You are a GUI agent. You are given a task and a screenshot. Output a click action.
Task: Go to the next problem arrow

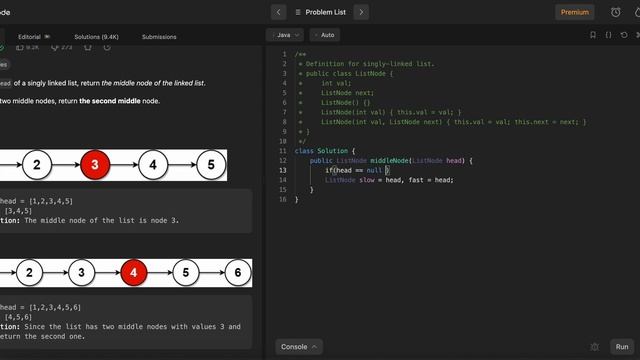click(361, 12)
